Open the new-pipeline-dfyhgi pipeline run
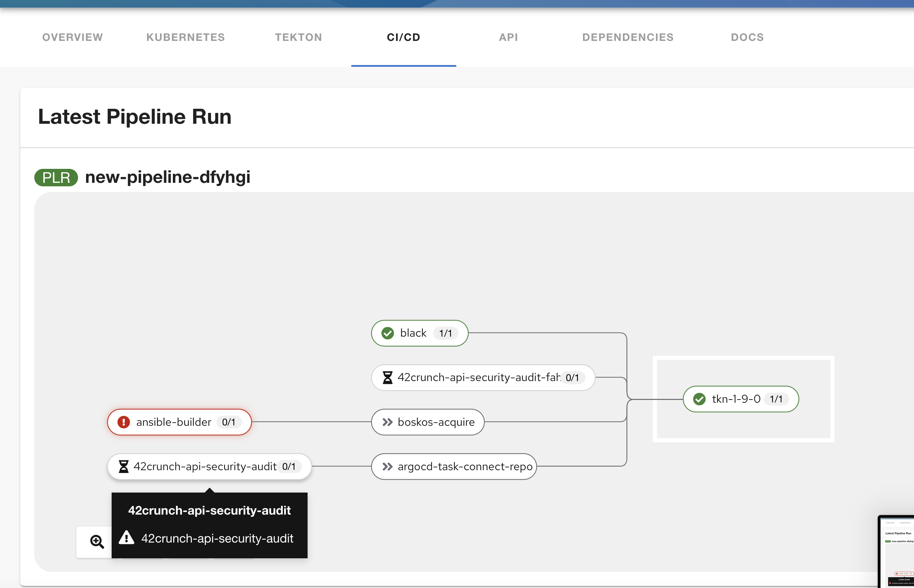This screenshot has width=914, height=588. [167, 177]
